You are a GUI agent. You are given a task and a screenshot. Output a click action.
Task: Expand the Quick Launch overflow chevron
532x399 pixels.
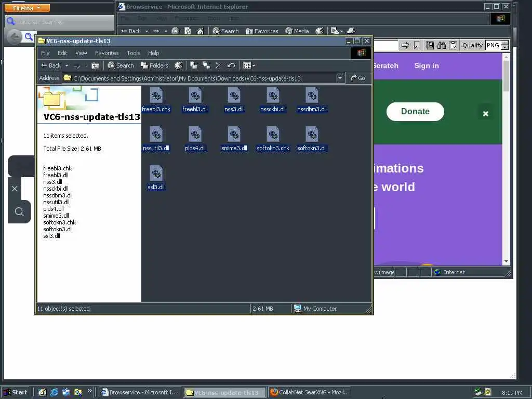pyautogui.click(x=89, y=391)
